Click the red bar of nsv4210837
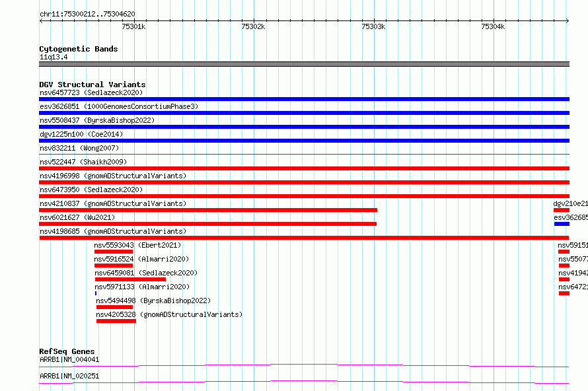 [x=208, y=210]
